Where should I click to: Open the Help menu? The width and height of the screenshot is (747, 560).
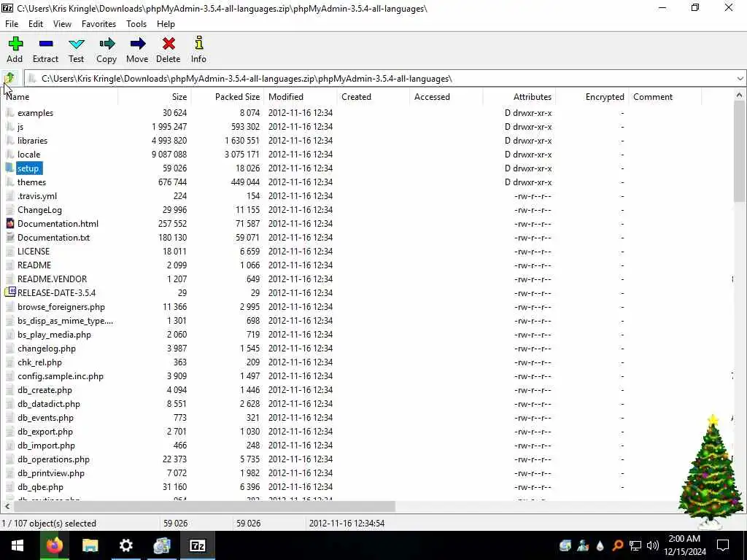tap(166, 24)
